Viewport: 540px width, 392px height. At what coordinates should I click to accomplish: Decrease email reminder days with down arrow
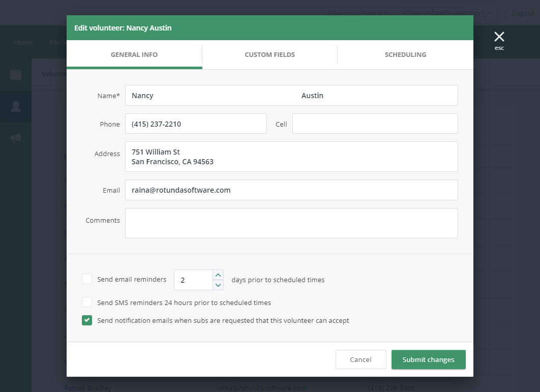coord(218,285)
